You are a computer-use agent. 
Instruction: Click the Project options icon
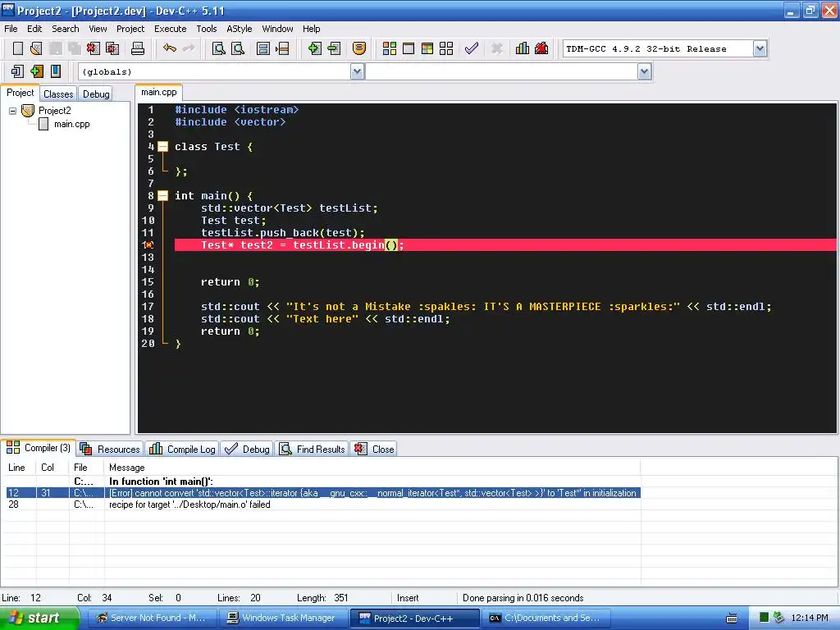tap(359, 48)
